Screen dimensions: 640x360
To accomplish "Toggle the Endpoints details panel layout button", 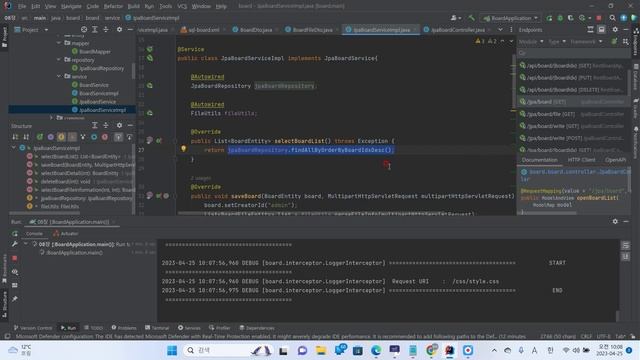I will [601, 30].
